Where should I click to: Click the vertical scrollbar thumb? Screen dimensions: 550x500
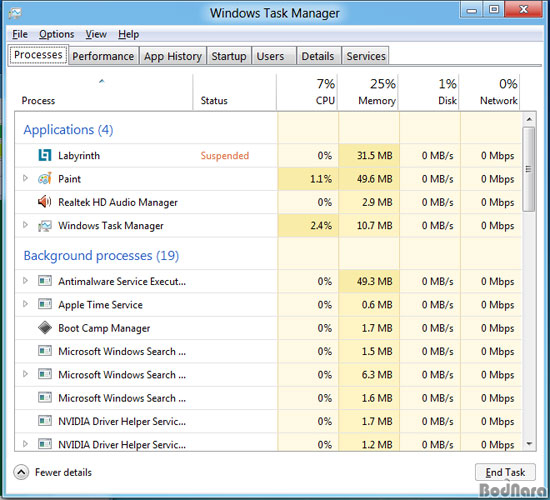coord(529,169)
